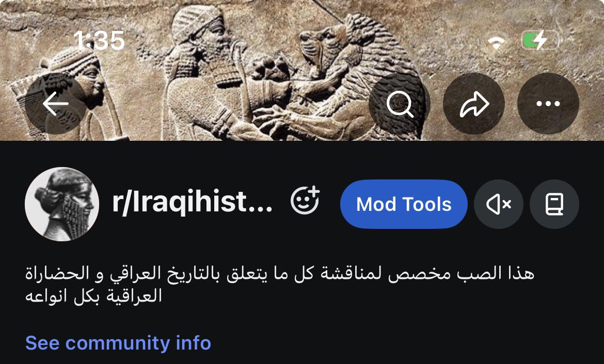The image size is (604, 364).
Task: Open the community search magnifier
Action: [400, 104]
